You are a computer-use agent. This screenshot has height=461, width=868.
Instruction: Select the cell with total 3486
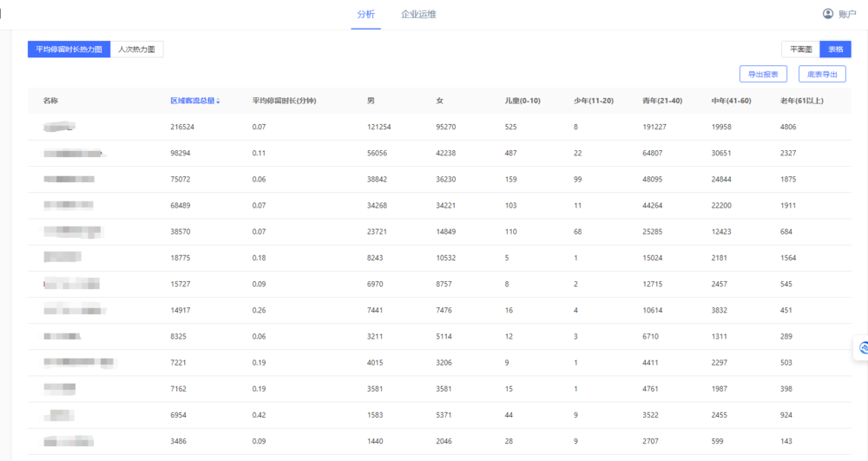pos(178,441)
